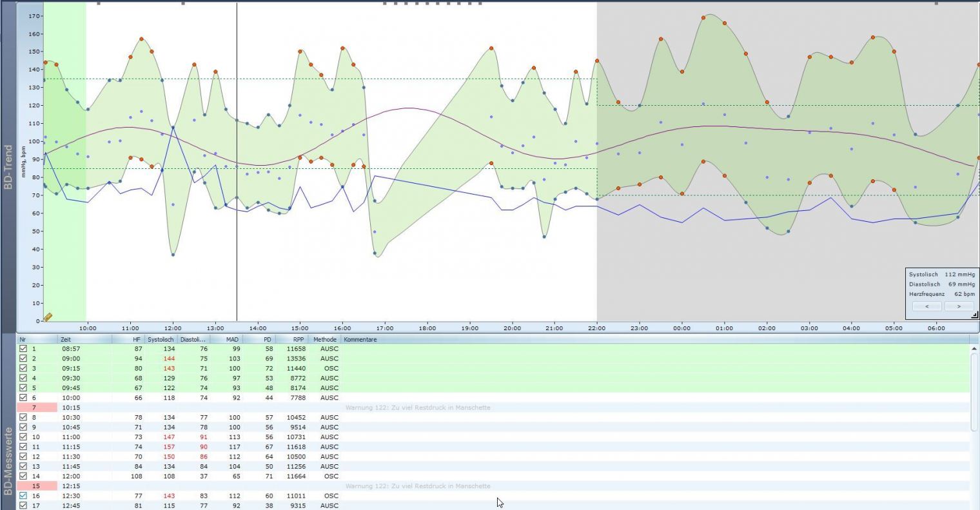Go to next measurement with the > button
The height and width of the screenshot is (510, 980).
[958, 306]
